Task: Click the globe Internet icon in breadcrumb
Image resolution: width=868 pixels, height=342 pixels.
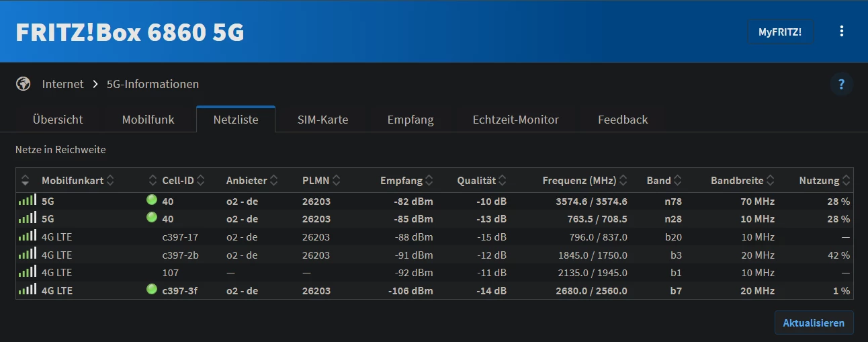Action: click(24, 84)
